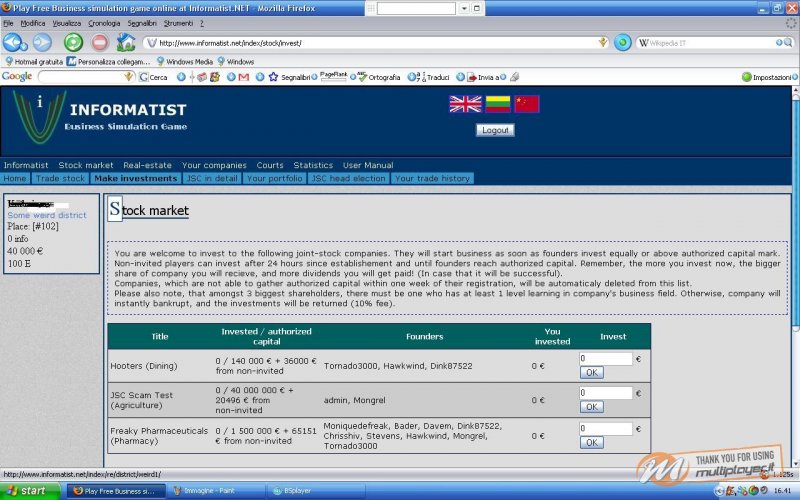The image size is (800, 500).
Task: Click the invest amount field for Hooters
Action: (606, 359)
